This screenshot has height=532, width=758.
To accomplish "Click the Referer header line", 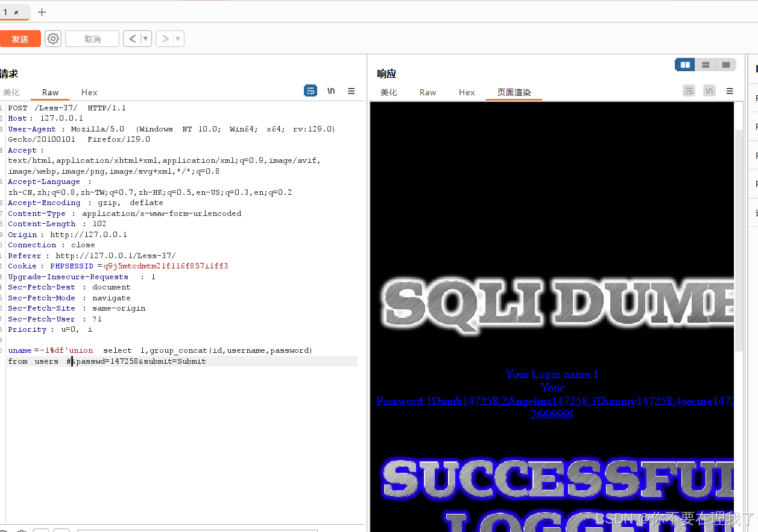I will (x=92, y=256).
